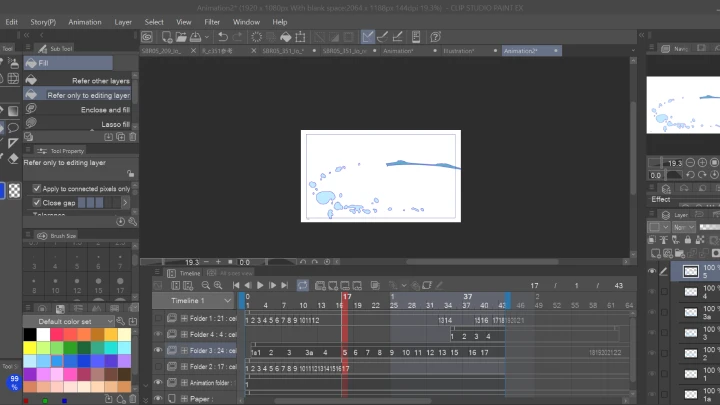Click new animation cel icon in timeline
The image size is (720, 405).
point(332,286)
